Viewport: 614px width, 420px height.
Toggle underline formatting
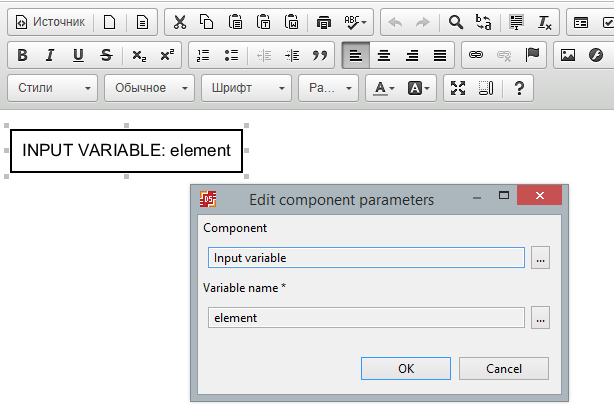pyautogui.click(x=78, y=55)
